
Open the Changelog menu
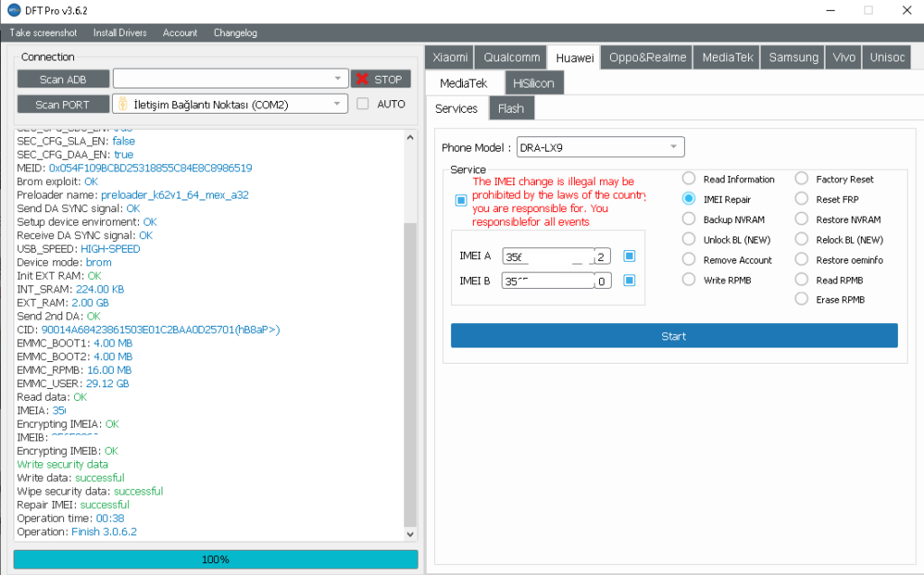[236, 33]
